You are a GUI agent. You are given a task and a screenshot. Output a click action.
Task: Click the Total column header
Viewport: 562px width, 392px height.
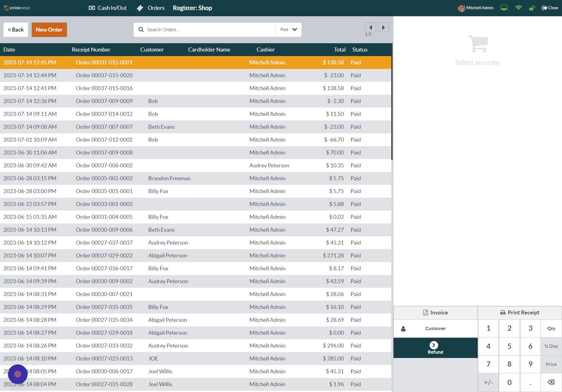(x=340, y=50)
